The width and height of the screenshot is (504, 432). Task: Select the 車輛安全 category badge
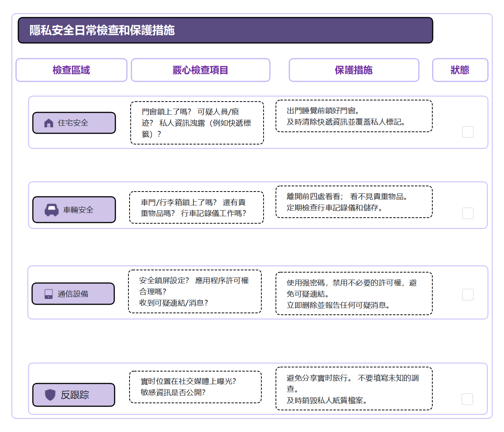click(74, 209)
